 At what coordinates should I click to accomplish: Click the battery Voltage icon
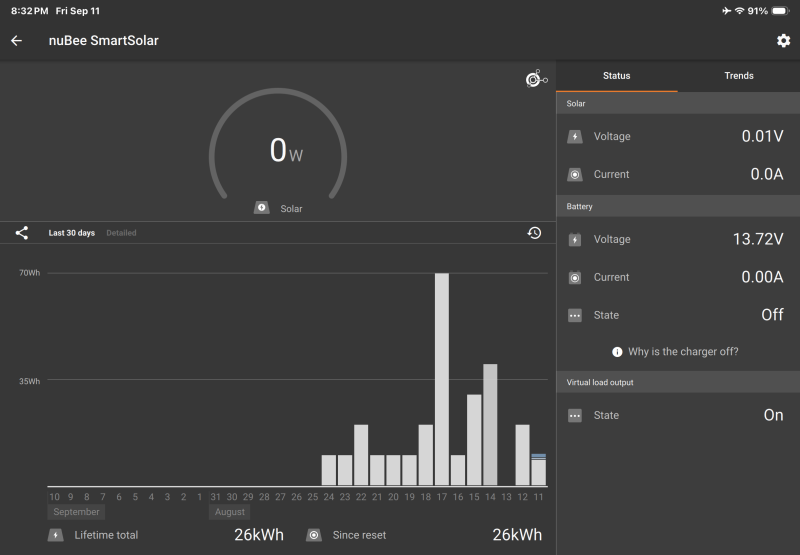[x=575, y=239]
